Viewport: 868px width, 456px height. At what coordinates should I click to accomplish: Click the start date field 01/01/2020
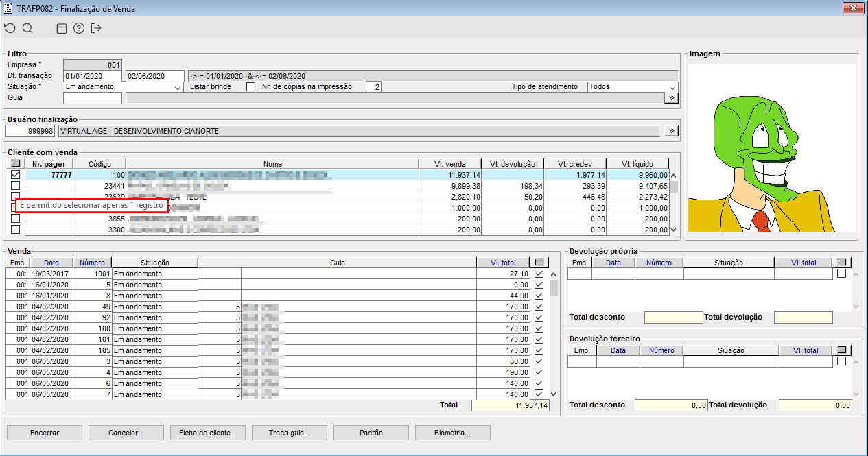[x=93, y=76]
